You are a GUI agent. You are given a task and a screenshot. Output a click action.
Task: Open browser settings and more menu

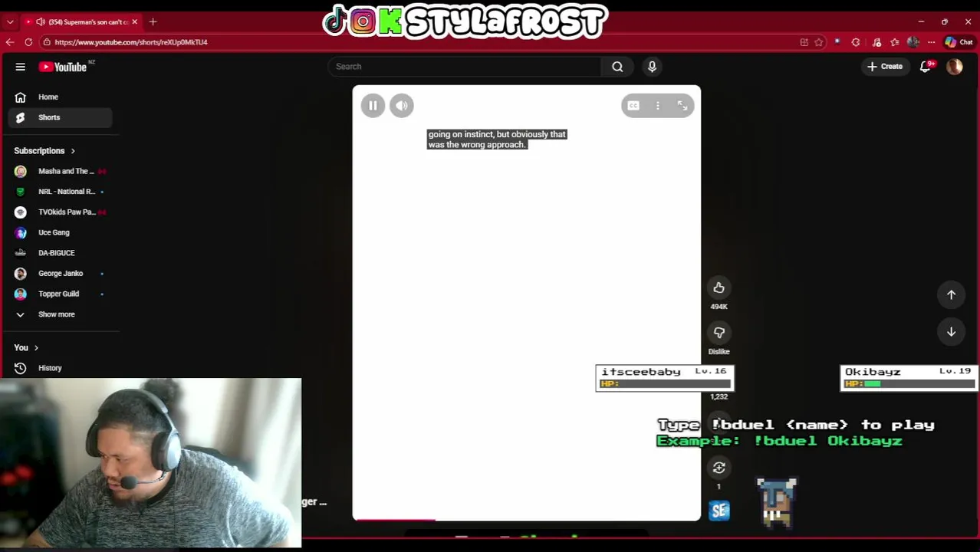931,42
